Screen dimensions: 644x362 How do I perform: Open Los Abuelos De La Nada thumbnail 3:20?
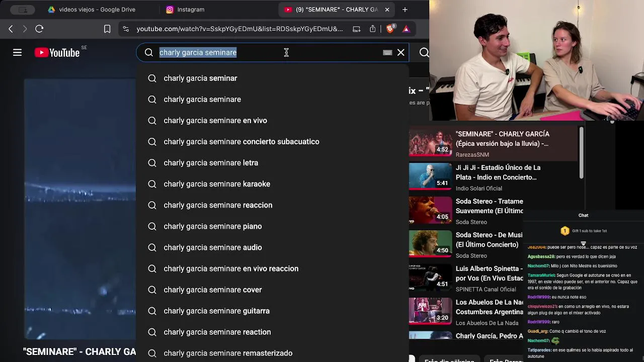tap(430, 311)
